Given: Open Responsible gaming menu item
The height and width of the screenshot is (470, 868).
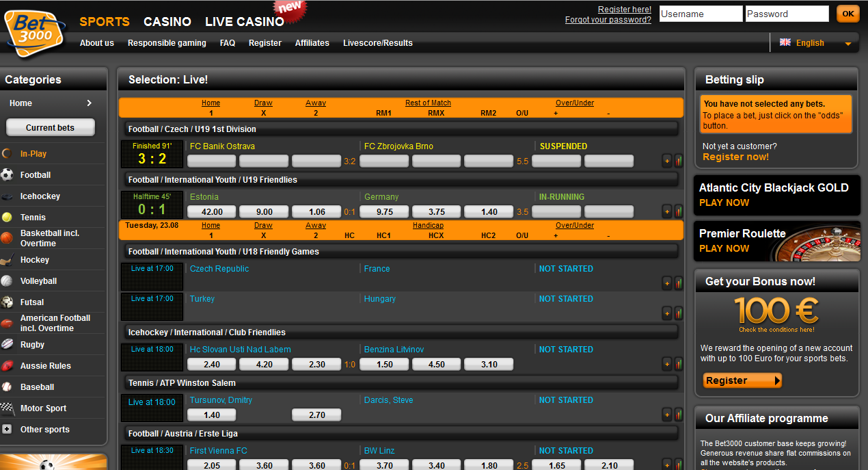Looking at the screenshot, I should point(167,43).
